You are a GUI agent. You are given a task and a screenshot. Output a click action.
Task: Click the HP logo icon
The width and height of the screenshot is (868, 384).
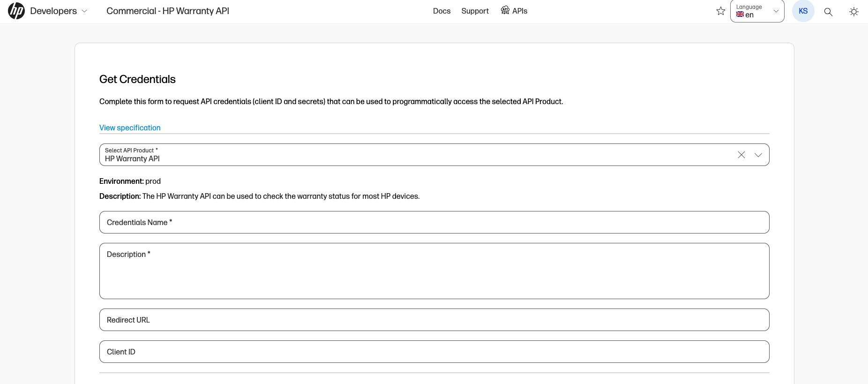tap(16, 11)
